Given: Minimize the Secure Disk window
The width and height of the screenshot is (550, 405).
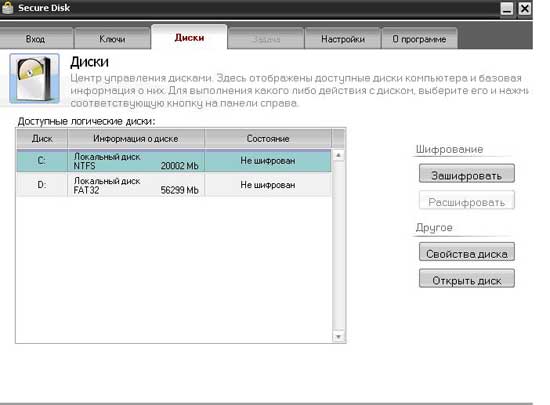Looking at the screenshot, I should point(507,8).
